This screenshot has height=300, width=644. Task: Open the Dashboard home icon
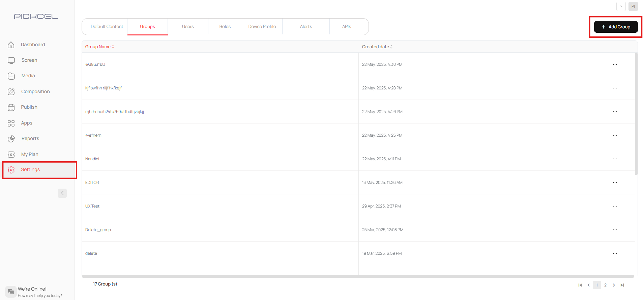tap(11, 45)
